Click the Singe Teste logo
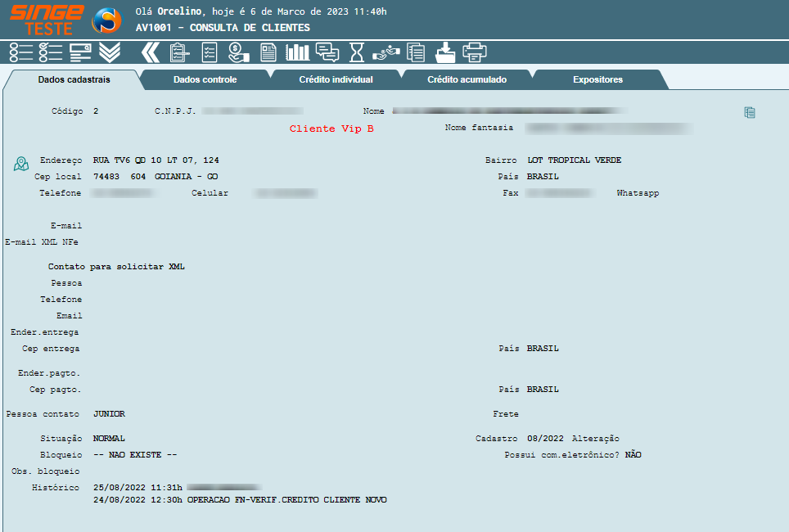 (47, 19)
